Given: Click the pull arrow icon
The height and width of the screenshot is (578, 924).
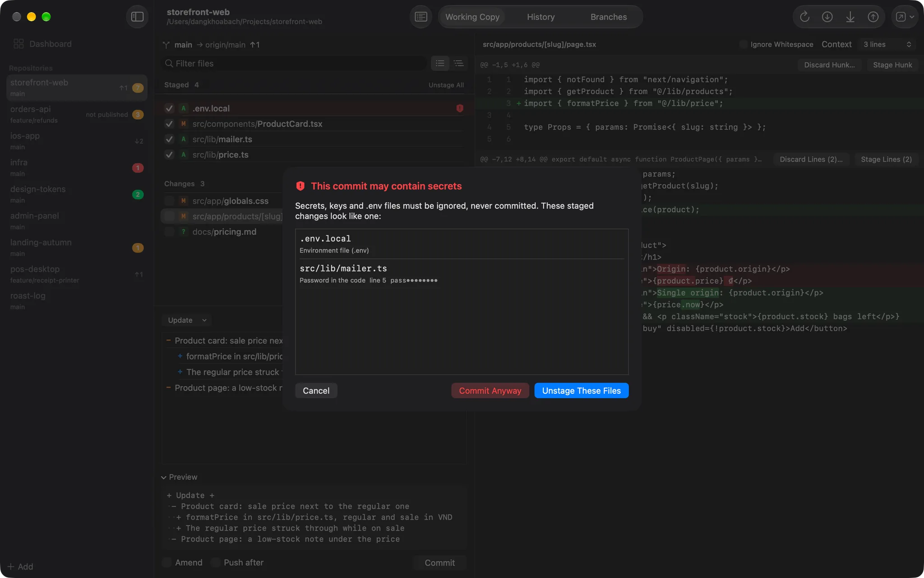Looking at the screenshot, I should [850, 17].
